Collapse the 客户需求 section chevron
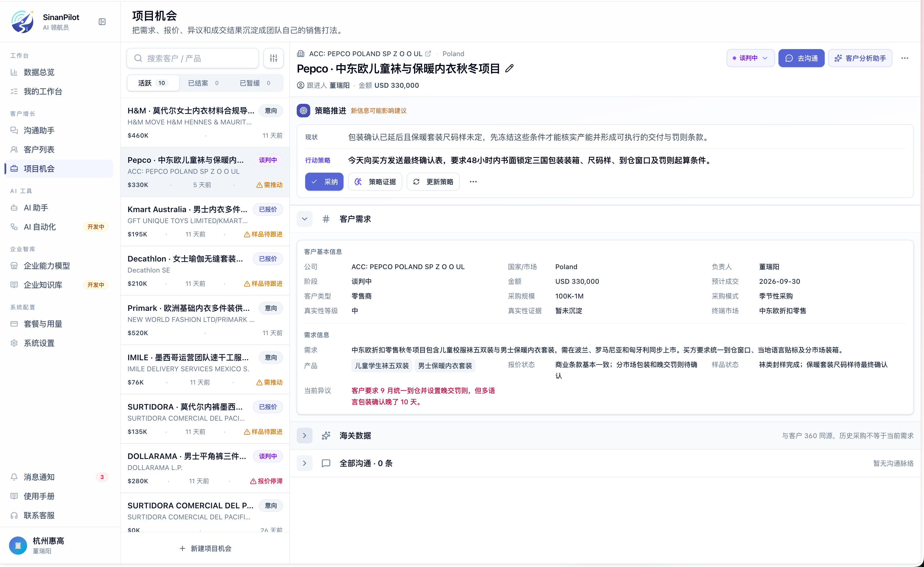 click(x=305, y=219)
